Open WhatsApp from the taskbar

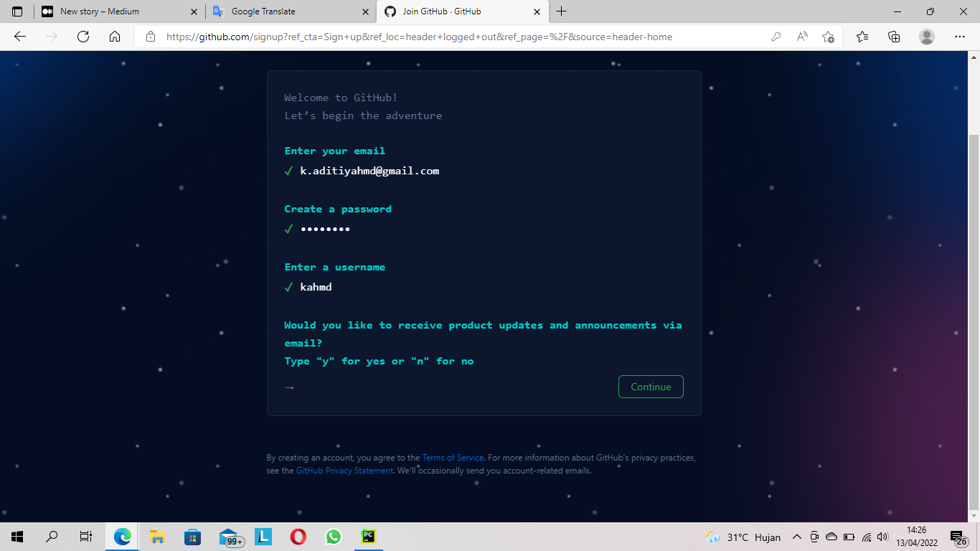(333, 537)
